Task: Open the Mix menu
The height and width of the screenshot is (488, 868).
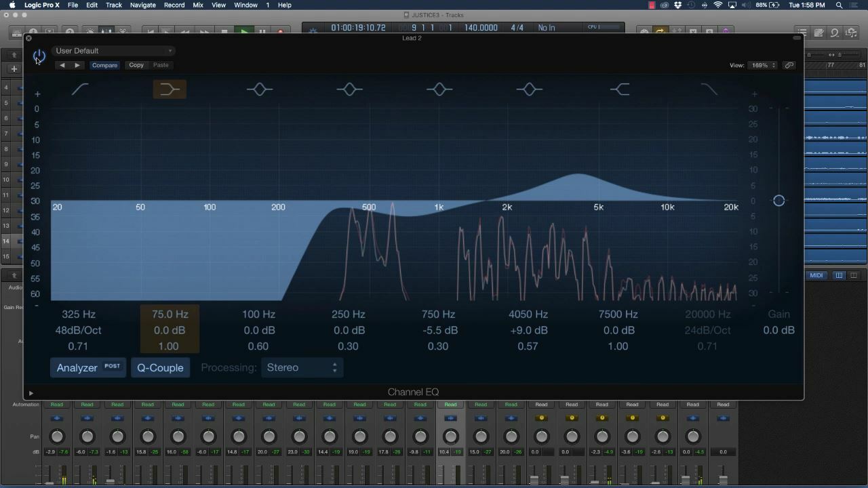Action: (198, 5)
